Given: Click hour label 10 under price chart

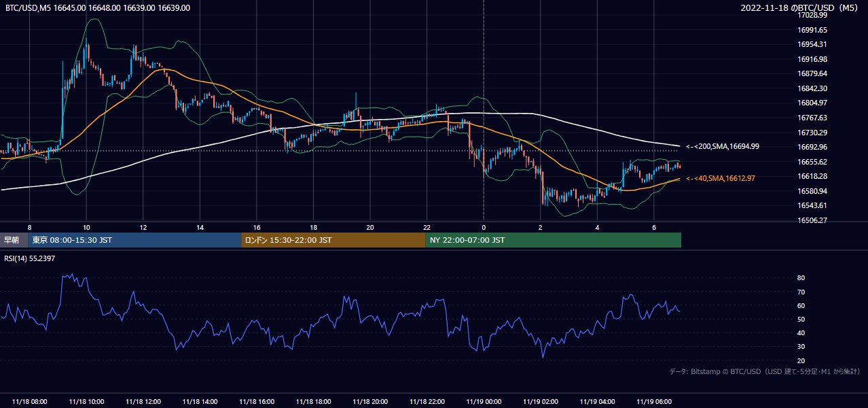Looking at the screenshot, I should click(x=86, y=227).
